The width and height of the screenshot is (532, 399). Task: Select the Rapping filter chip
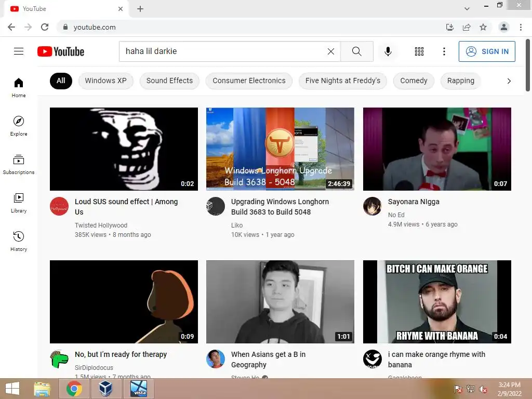(460, 81)
